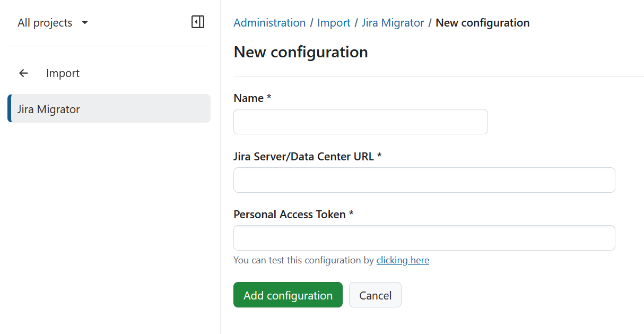Test configuration via 'clicking here' link
Viewport: 644px width, 334px height.
(403, 260)
